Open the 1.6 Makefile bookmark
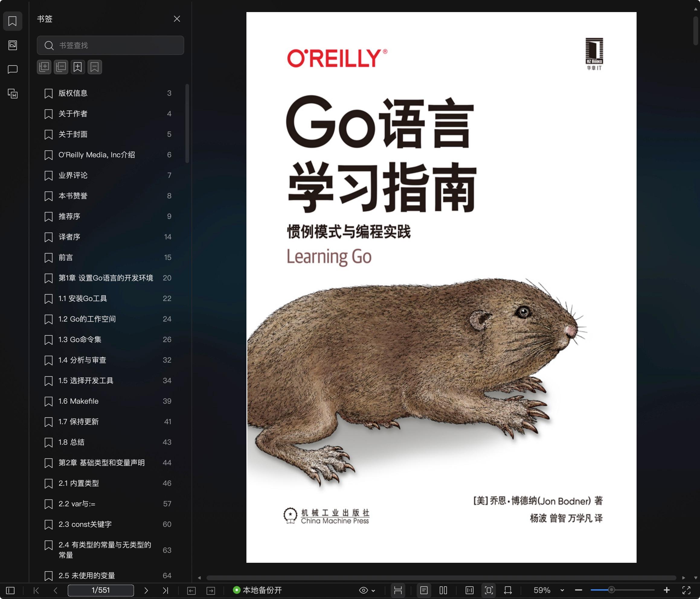Screen dimensions: 700x599 108,401
